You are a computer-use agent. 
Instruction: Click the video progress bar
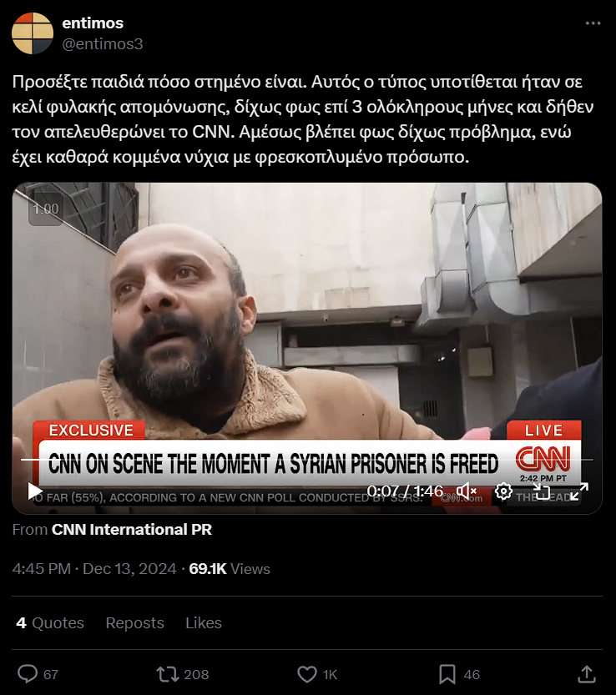click(307, 460)
